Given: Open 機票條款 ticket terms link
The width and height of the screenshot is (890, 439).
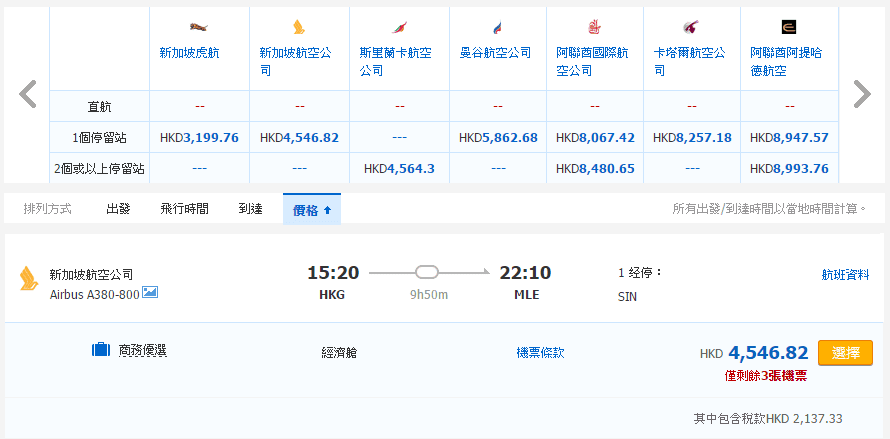Looking at the screenshot, I should [540, 352].
